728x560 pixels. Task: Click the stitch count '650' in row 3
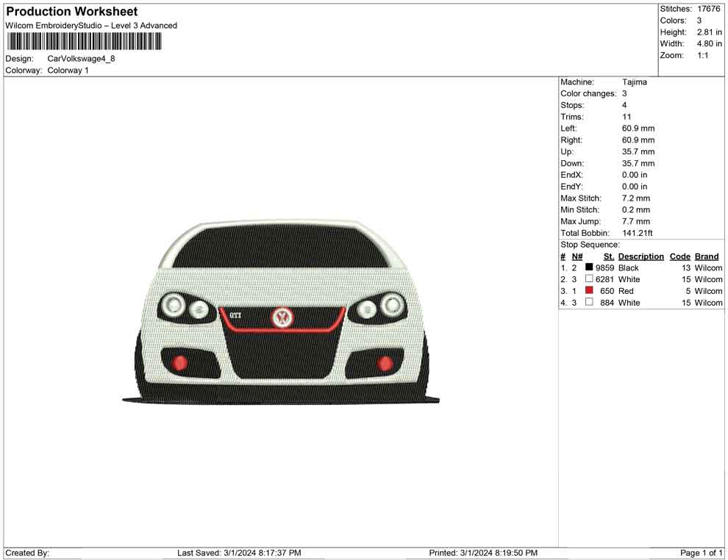(x=607, y=291)
